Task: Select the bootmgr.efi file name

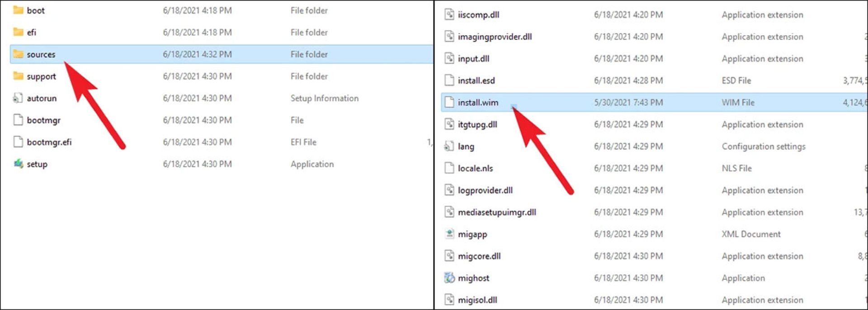Action: point(49,142)
